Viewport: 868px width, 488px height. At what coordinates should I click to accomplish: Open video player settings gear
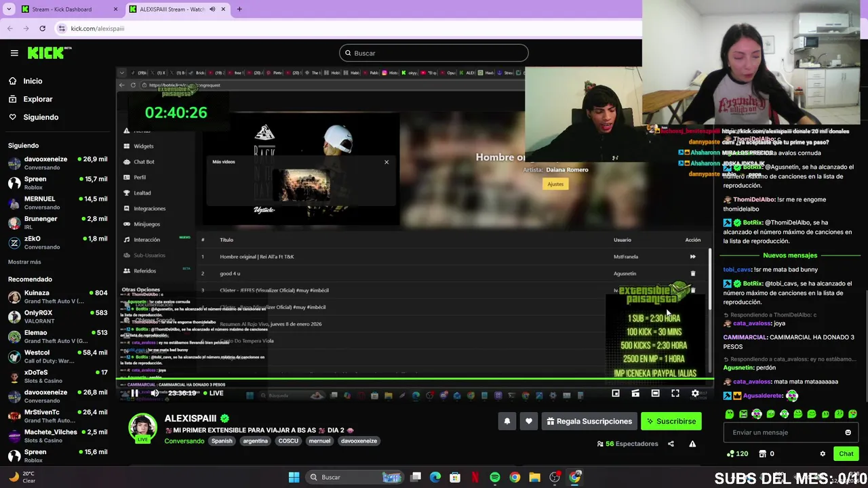point(695,393)
